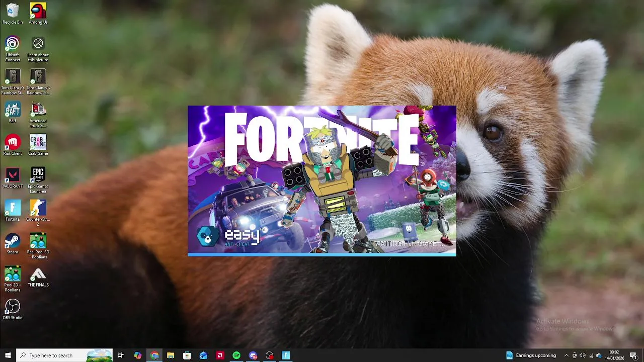Click the Learn about this picture icon
644x362 pixels.
coord(38,49)
